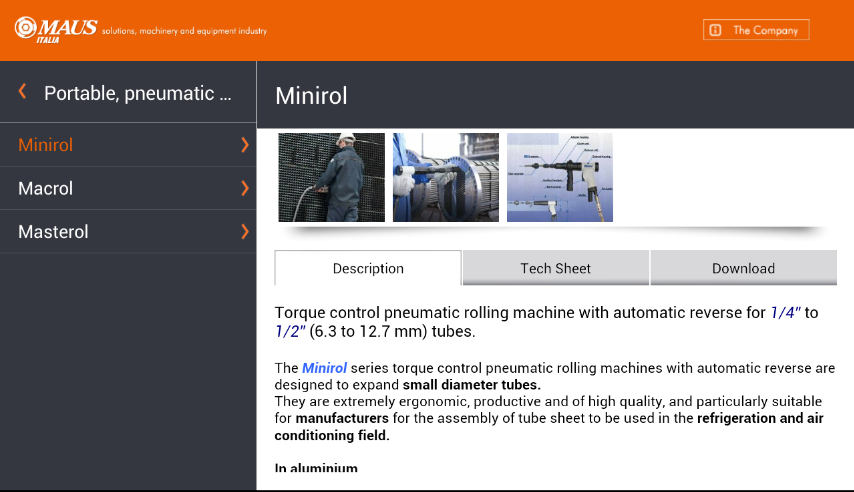The image size is (854, 492).
Task: Go back using the orange back chevron
Action: click(22, 92)
